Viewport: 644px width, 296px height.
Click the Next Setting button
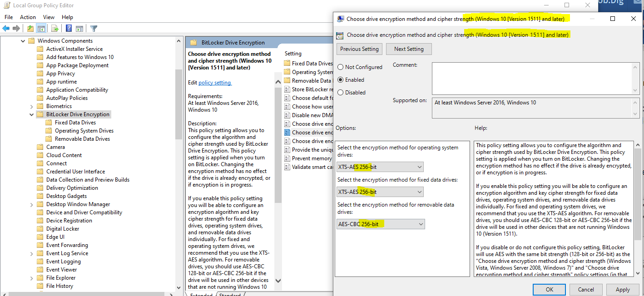409,49
